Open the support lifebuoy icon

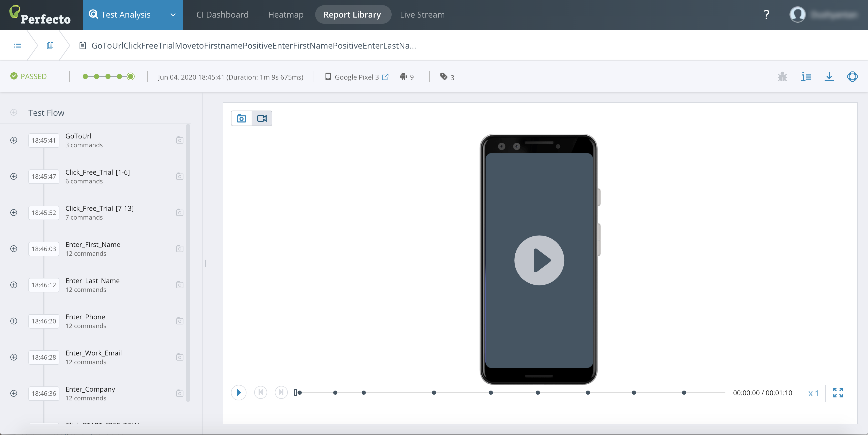point(852,77)
